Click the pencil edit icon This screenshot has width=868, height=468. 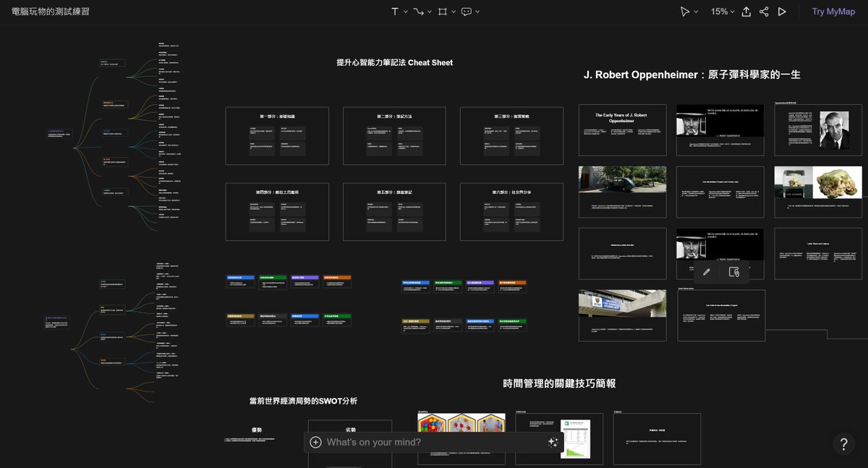707,272
